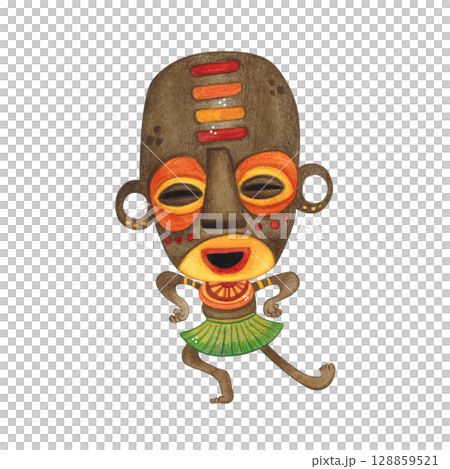Click the pixta.jp - 128859521 caption text

tap(375, 461)
